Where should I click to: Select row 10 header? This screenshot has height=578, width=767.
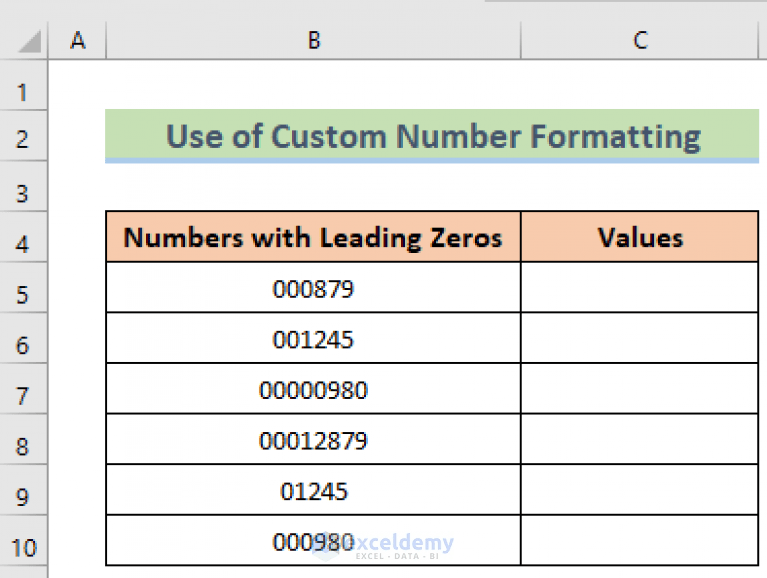(x=23, y=541)
